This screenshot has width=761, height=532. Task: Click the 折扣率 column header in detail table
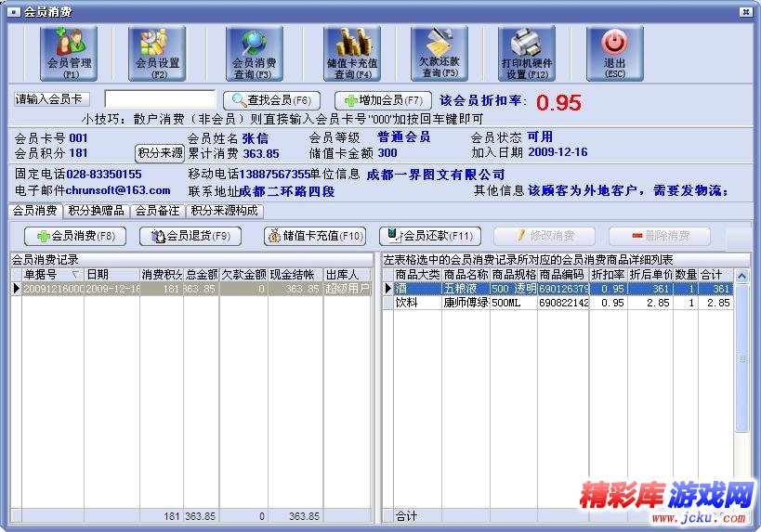(609, 275)
